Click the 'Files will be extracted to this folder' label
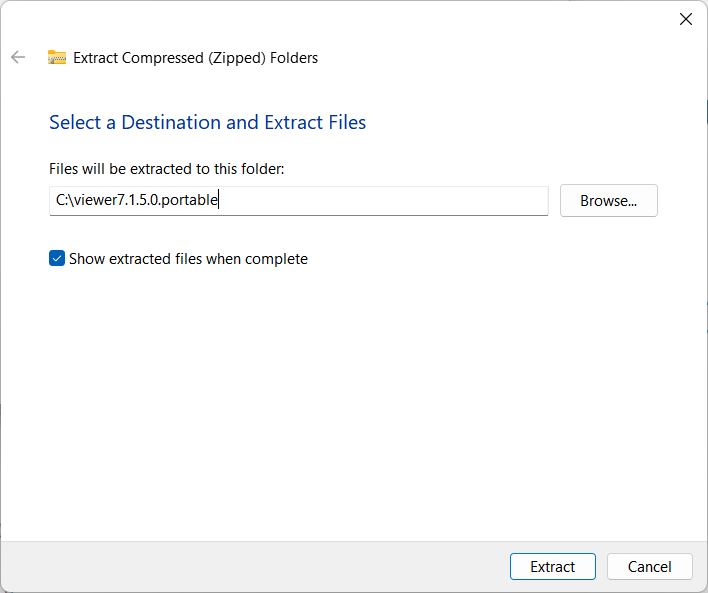 point(167,170)
